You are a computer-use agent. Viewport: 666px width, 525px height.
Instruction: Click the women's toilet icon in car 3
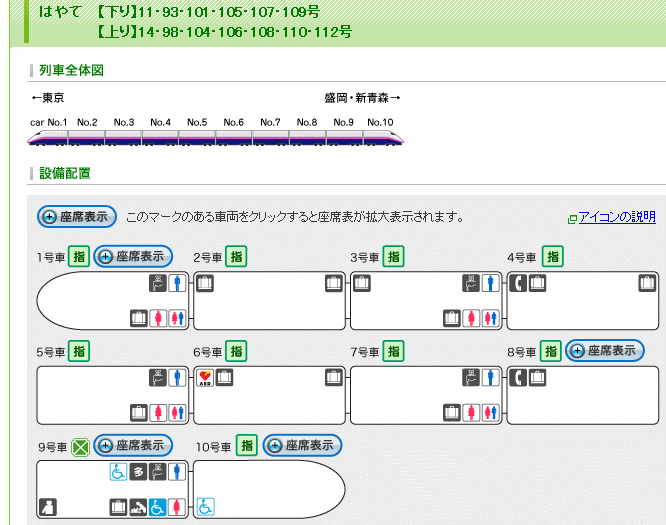pyautogui.click(x=471, y=318)
